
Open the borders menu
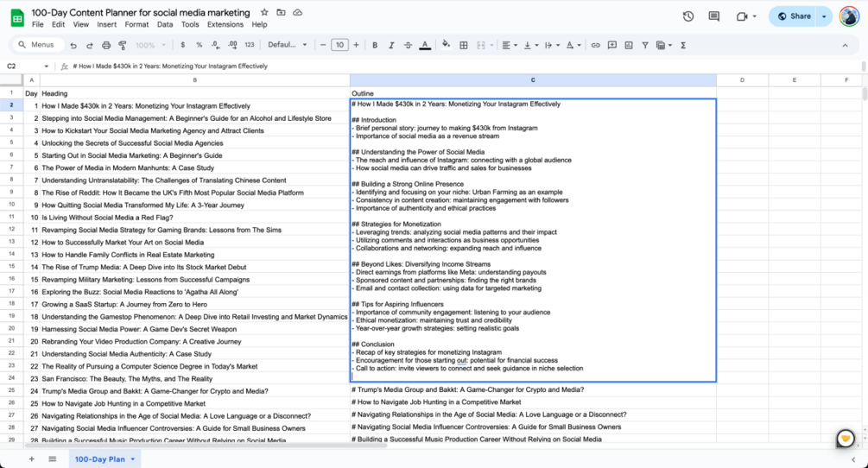(464, 46)
